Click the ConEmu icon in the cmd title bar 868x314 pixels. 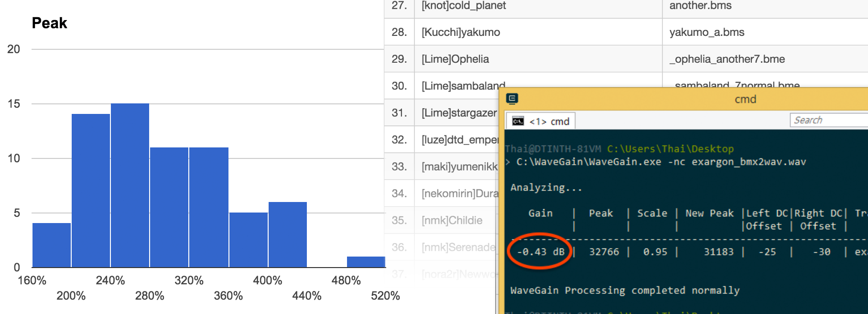tap(512, 99)
